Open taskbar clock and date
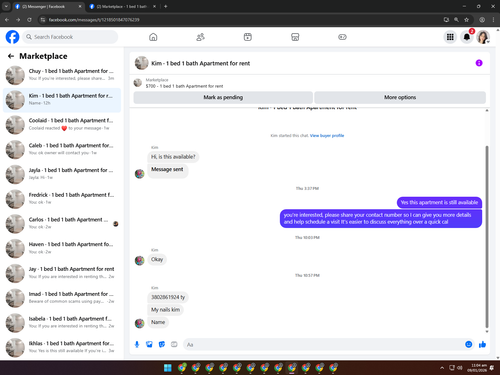 pyautogui.click(x=477, y=368)
